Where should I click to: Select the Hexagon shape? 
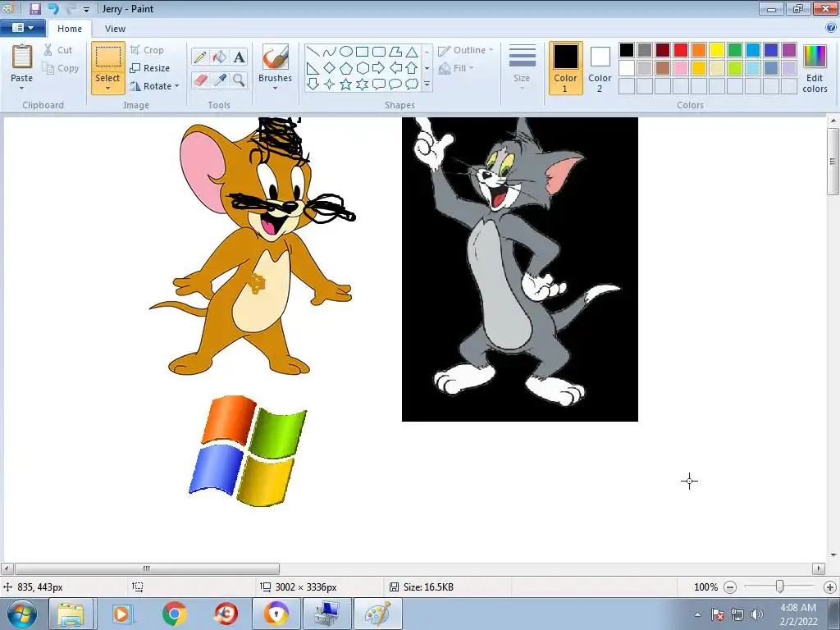[x=362, y=68]
